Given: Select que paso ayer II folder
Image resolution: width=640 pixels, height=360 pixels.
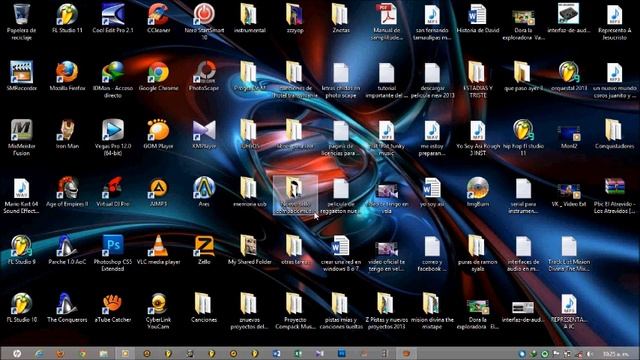Looking at the screenshot, I should tap(523, 76).
